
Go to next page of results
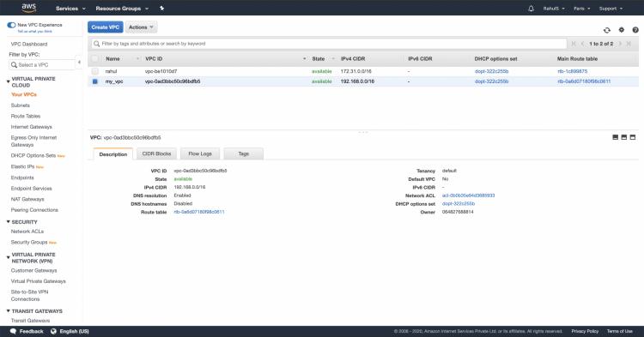point(620,44)
